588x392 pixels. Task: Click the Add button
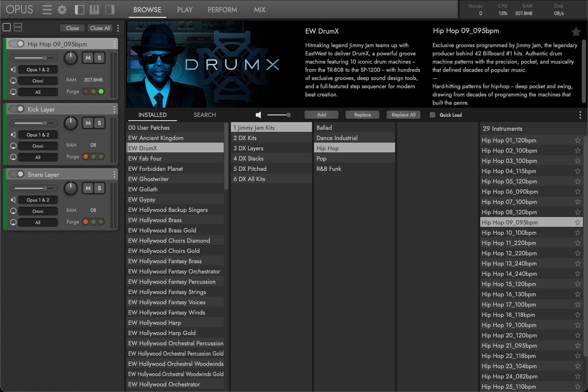point(321,115)
